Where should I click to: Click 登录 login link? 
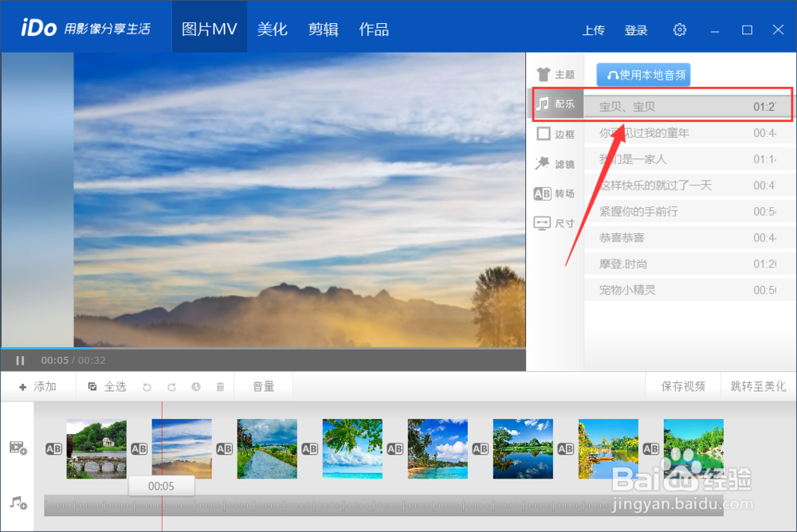coord(636,30)
